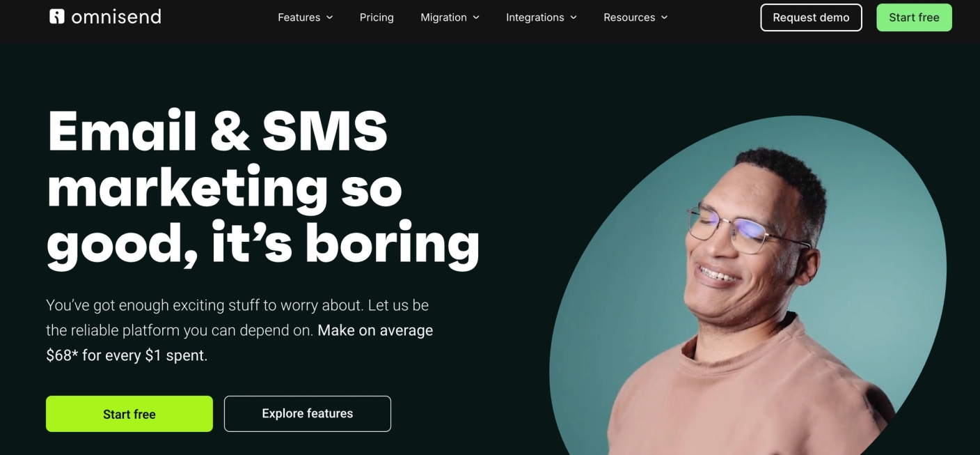
Task: Expand the chevron next to Integrations
Action: [x=574, y=17]
